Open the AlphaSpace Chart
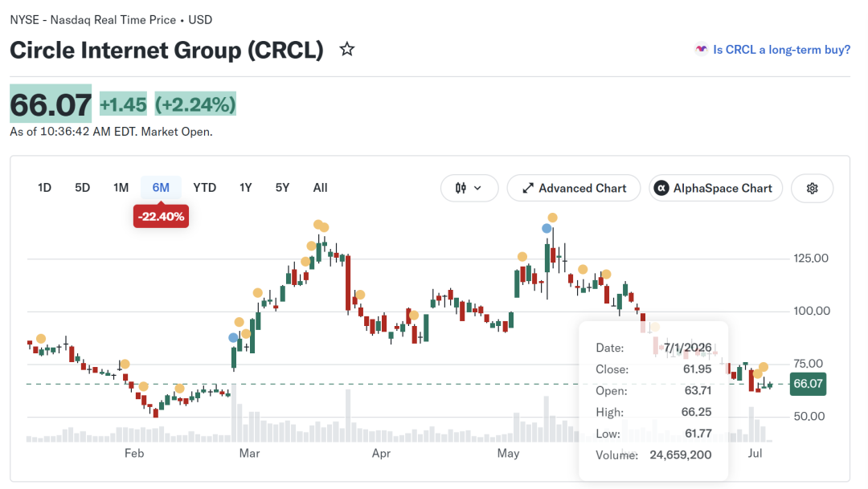868x489 pixels. [715, 188]
